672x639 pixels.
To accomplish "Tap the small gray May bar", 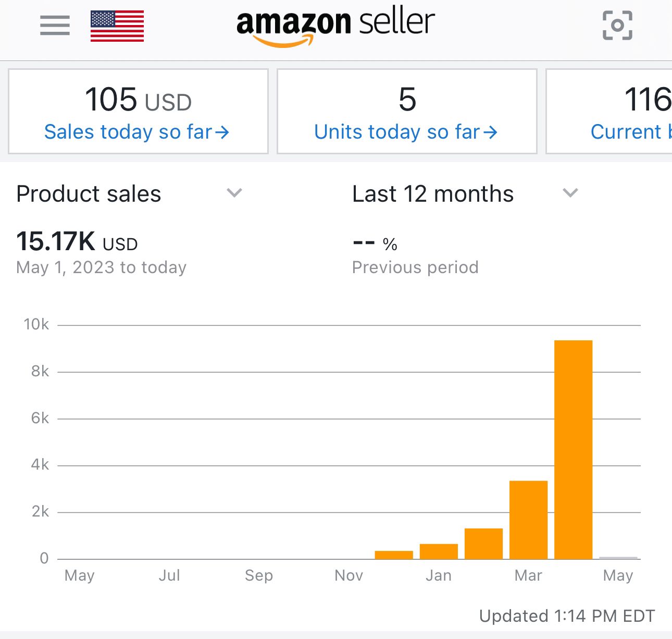I will pos(618,558).
